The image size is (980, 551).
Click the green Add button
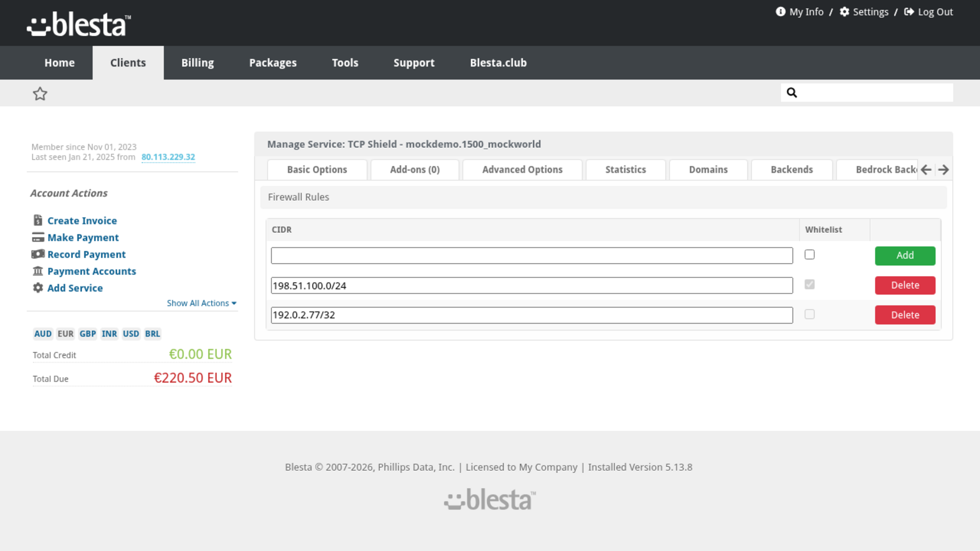click(905, 256)
